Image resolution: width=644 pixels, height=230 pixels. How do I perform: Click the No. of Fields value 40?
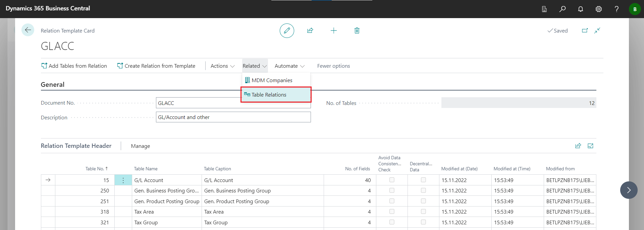(350, 180)
